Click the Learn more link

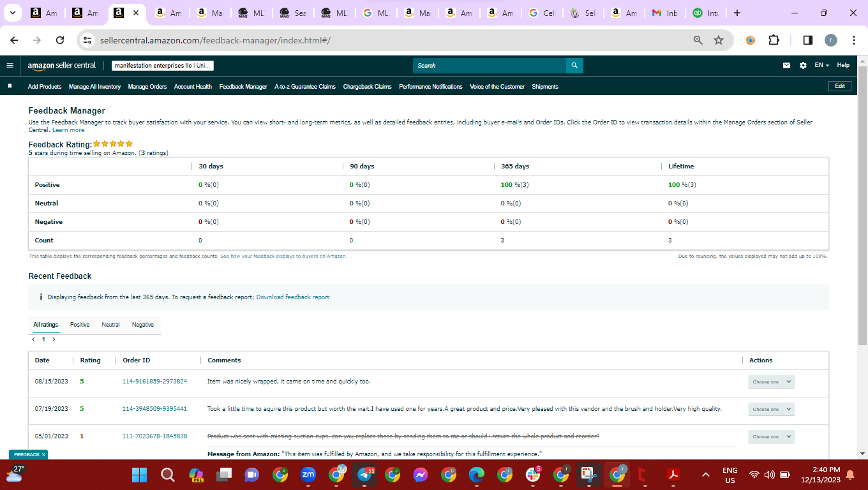tap(68, 130)
